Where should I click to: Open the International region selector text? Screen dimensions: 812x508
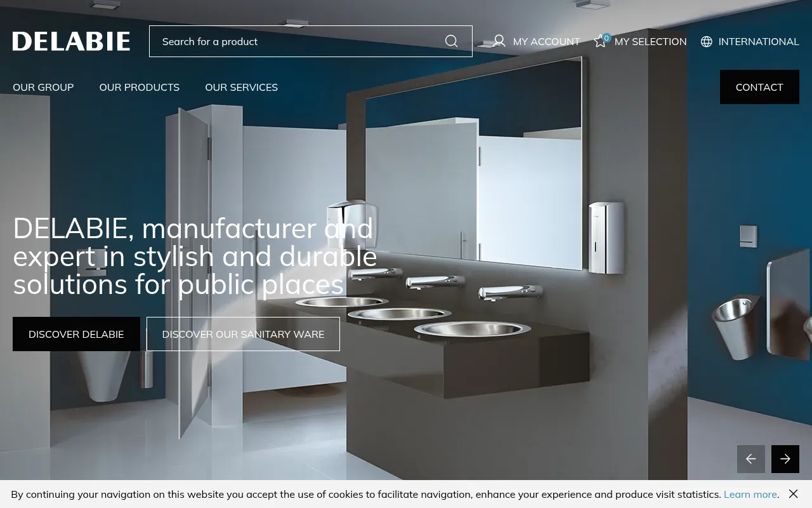[759, 41]
